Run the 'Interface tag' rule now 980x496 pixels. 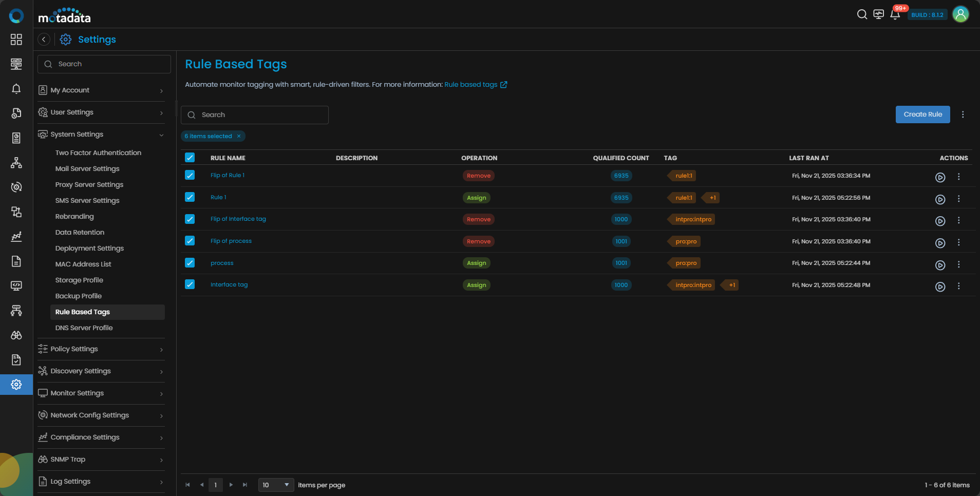(940, 287)
